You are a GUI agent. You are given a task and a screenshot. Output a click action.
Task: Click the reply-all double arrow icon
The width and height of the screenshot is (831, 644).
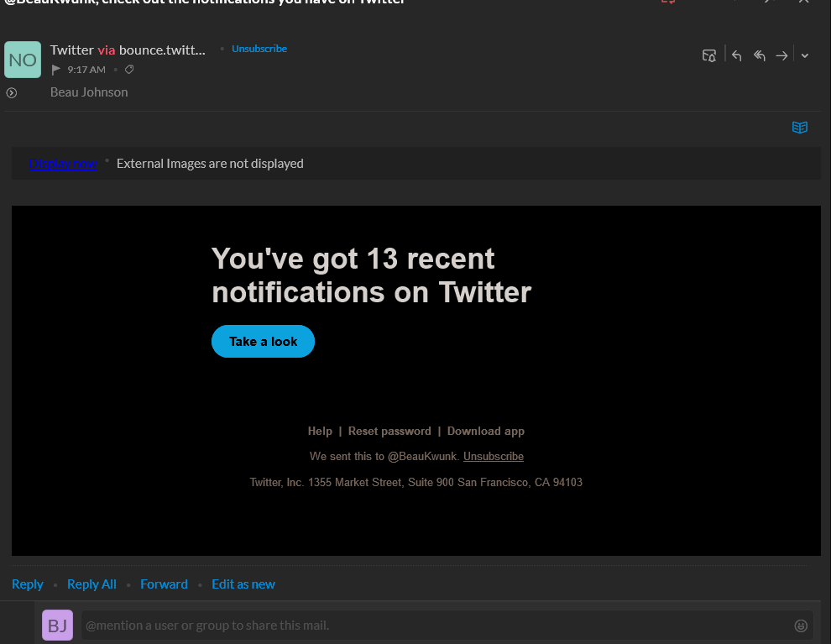point(759,55)
